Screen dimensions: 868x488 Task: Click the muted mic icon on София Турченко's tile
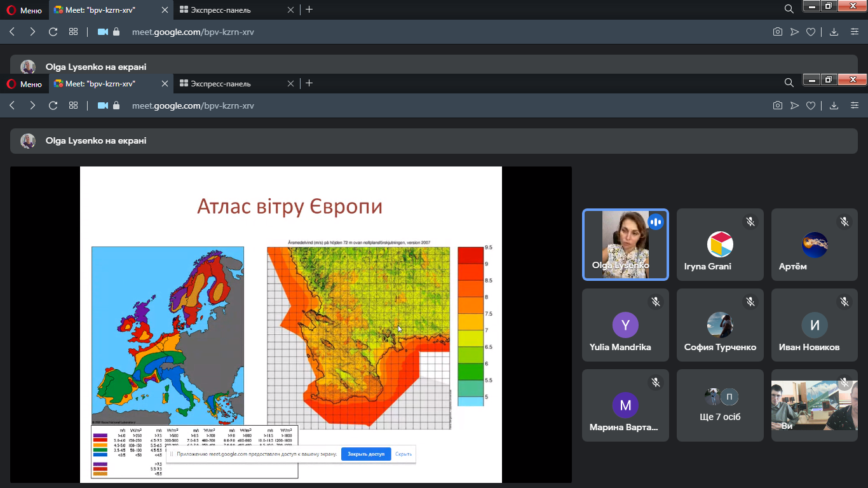750,302
